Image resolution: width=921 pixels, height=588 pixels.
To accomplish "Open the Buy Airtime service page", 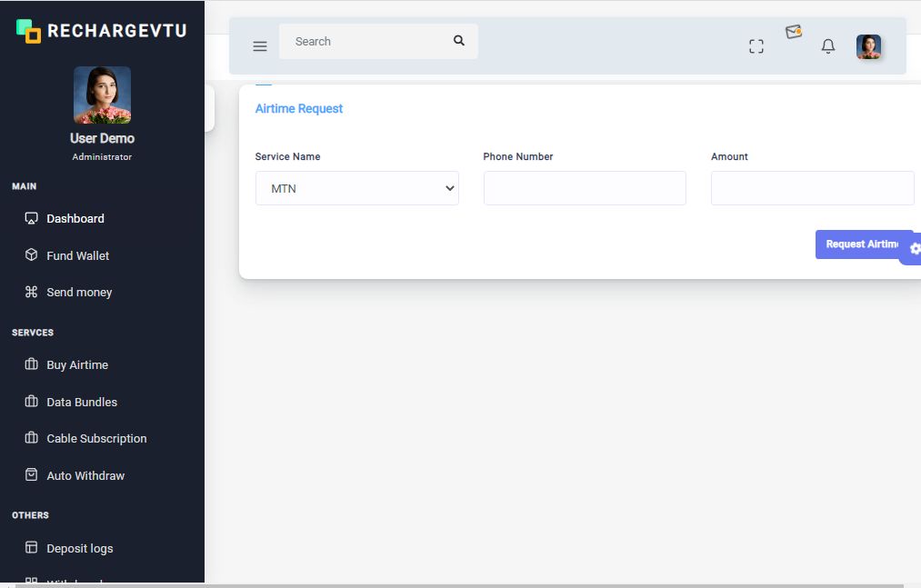I will point(77,364).
